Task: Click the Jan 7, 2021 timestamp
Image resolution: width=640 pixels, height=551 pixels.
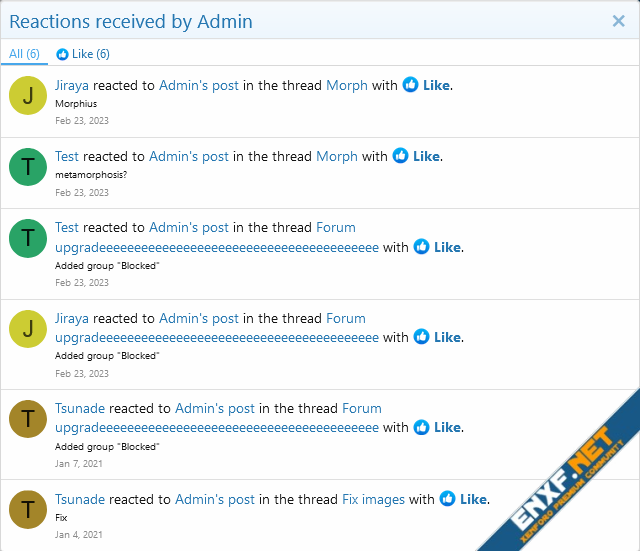Action: (78, 464)
